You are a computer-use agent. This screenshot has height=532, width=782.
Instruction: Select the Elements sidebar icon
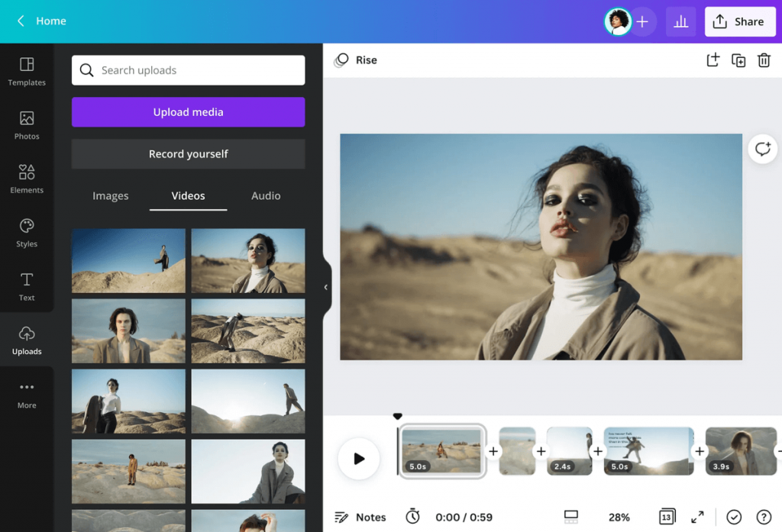click(x=27, y=178)
